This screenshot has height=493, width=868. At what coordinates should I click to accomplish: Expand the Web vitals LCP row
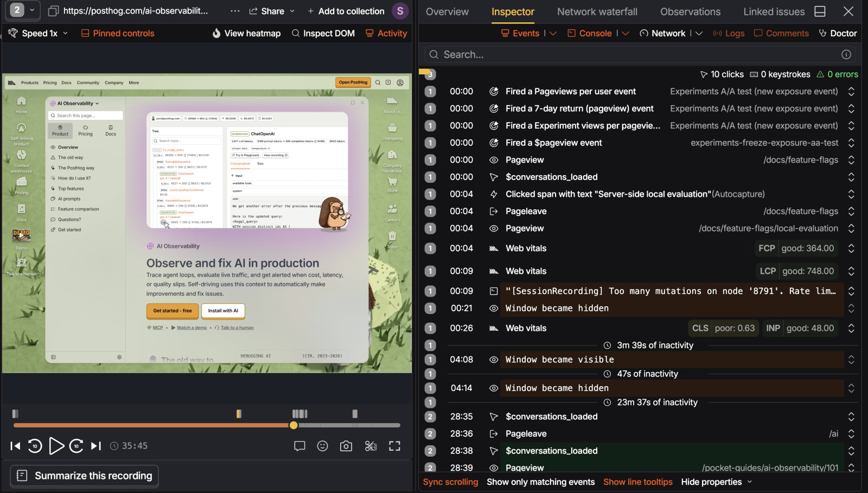[x=851, y=271]
